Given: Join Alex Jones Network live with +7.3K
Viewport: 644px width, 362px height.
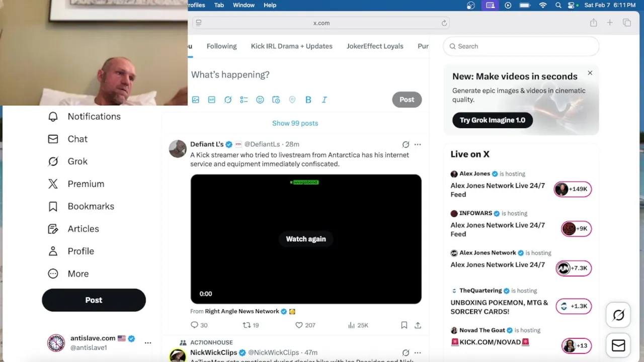Looking at the screenshot, I should click(574, 268).
